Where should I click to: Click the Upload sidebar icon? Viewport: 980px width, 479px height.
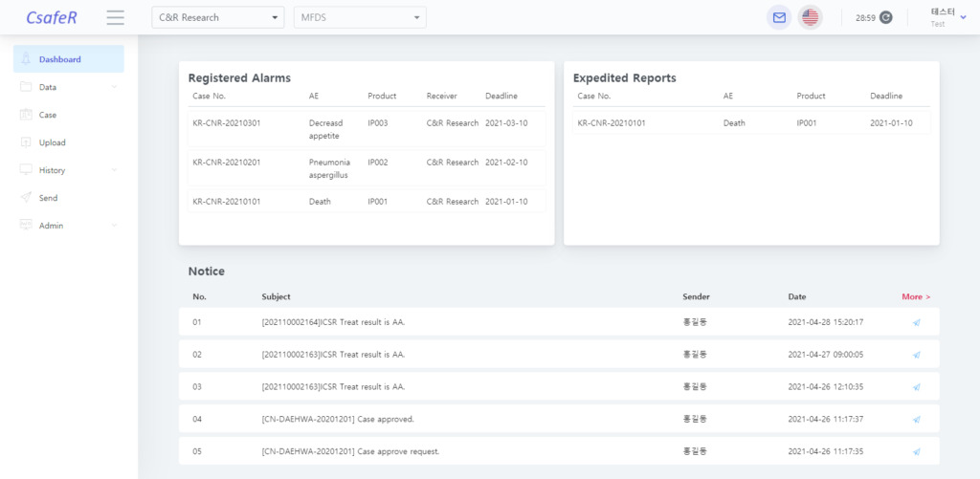point(26,142)
